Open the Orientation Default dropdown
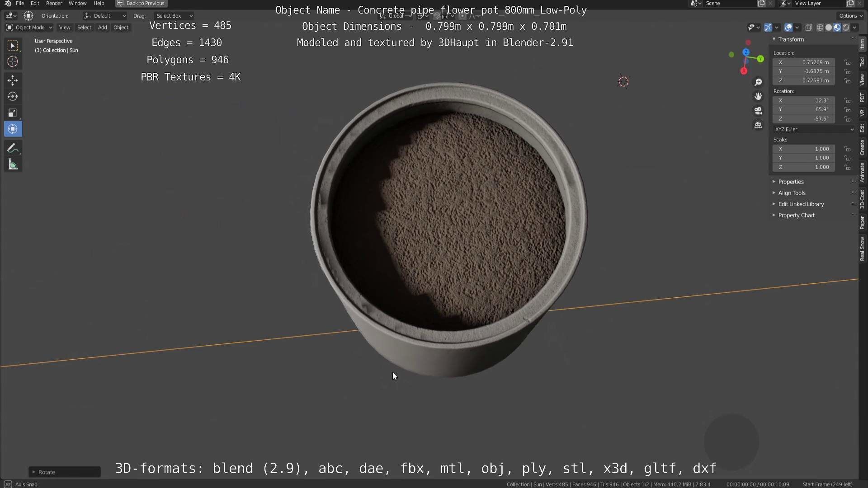The height and width of the screenshot is (488, 868). pyautogui.click(x=105, y=16)
